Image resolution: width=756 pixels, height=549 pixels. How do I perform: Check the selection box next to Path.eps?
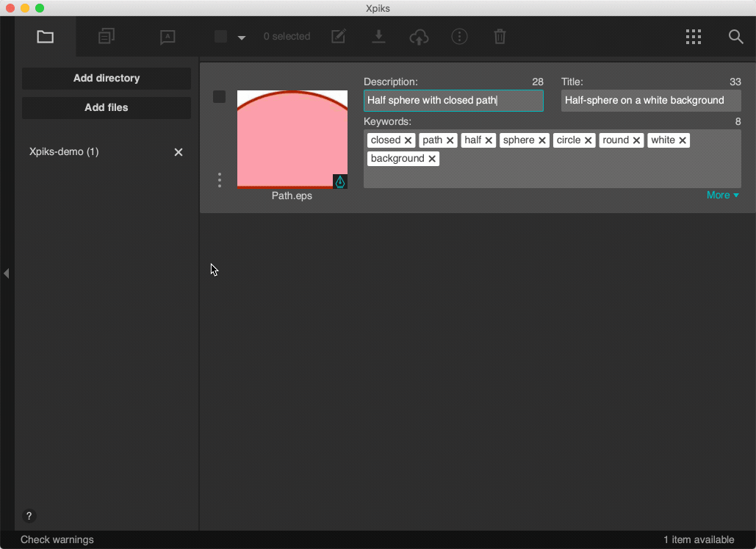(x=218, y=96)
